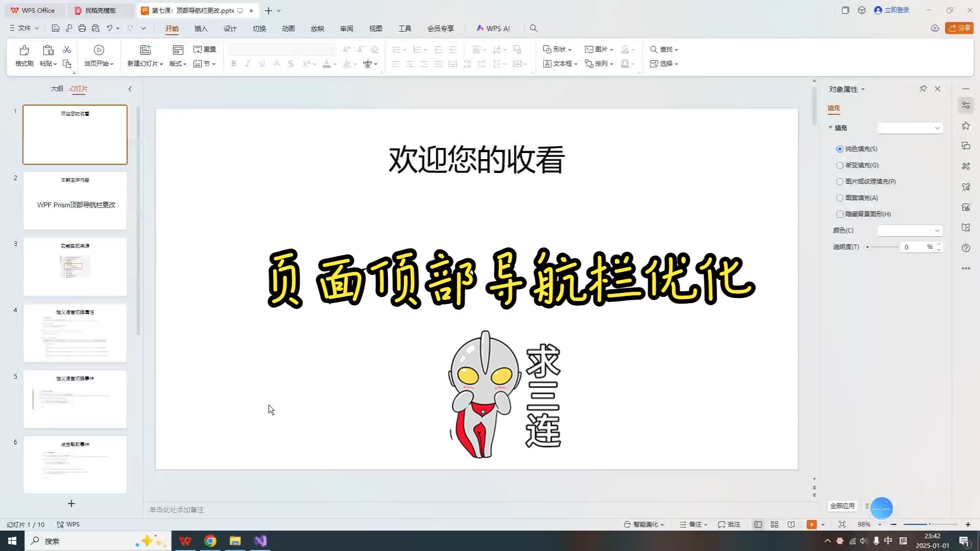Start slideshow with orange play button
Screen dimensions: 980x551
click(812, 524)
